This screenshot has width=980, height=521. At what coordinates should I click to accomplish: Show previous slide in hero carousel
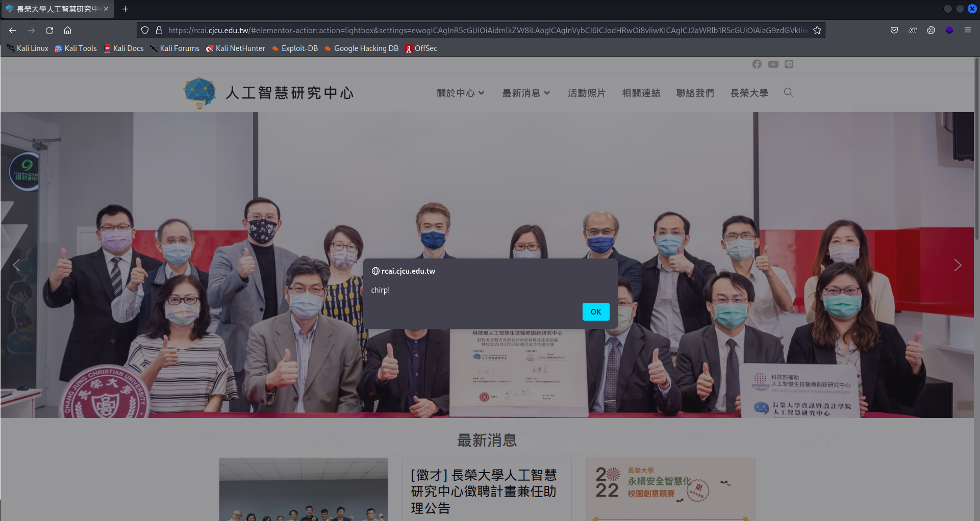click(16, 265)
